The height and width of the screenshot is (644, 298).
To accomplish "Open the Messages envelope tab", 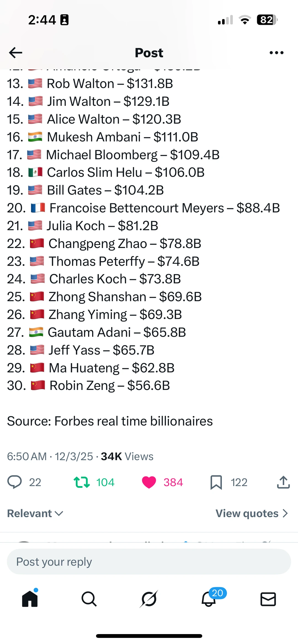I will pos(268,599).
